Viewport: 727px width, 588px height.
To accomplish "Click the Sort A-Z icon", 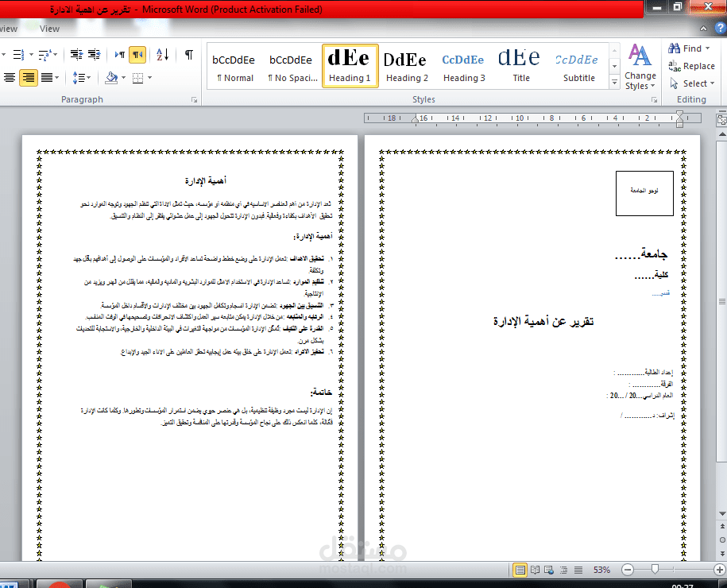I will point(163,55).
